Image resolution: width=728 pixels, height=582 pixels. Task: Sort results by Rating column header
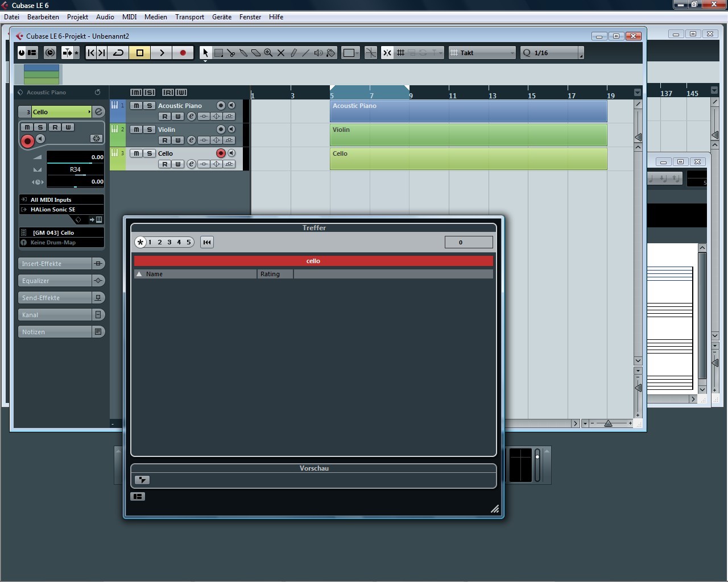(x=276, y=274)
